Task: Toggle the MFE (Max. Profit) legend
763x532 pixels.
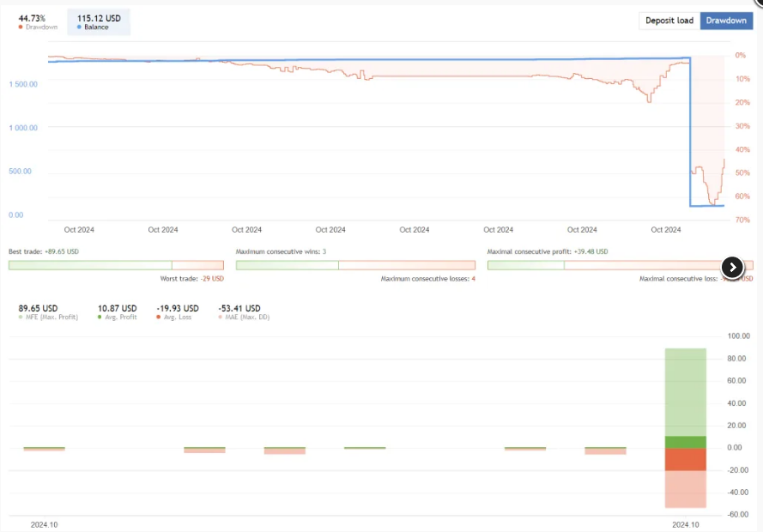Action: [x=48, y=312]
